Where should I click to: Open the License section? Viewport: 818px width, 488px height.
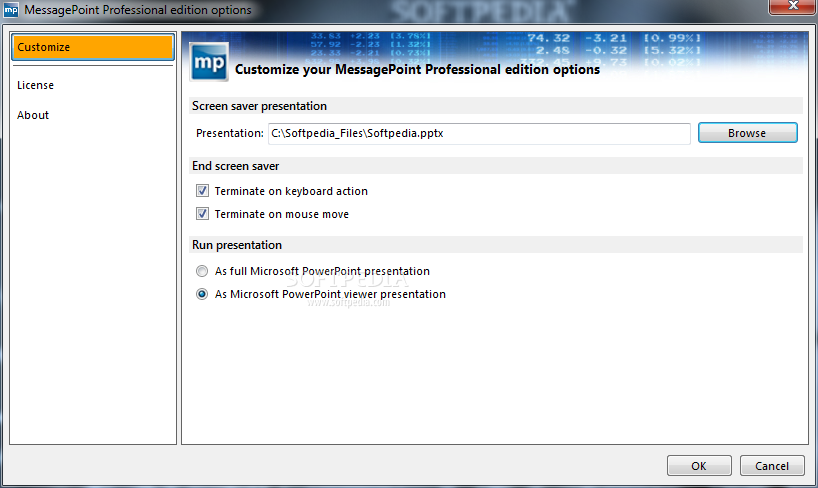[x=35, y=85]
